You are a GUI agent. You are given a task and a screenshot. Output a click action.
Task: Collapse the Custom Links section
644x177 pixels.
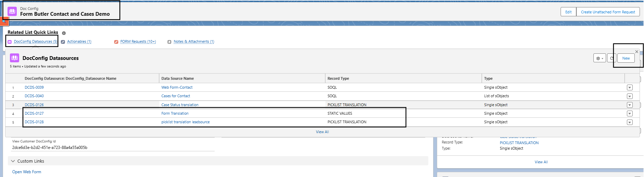(x=13, y=161)
